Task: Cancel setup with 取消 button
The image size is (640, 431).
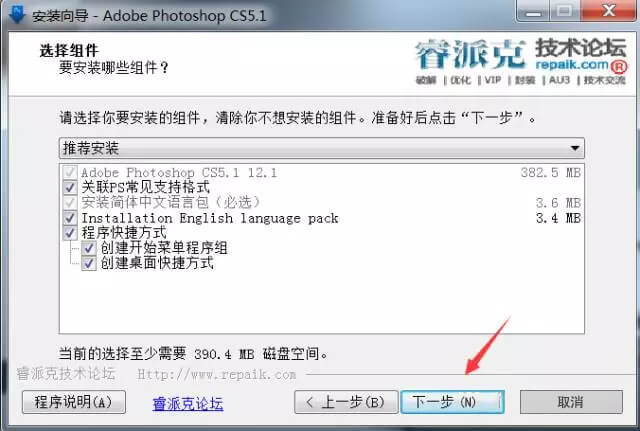Action: [571, 402]
